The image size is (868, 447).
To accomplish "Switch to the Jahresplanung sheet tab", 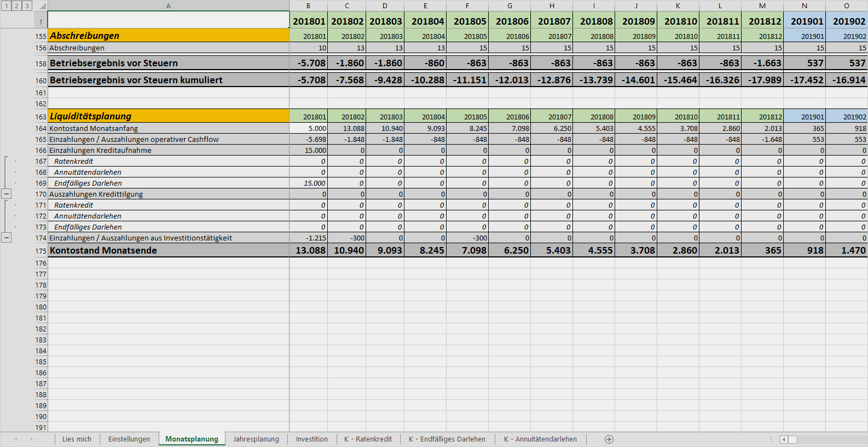I will [256, 439].
